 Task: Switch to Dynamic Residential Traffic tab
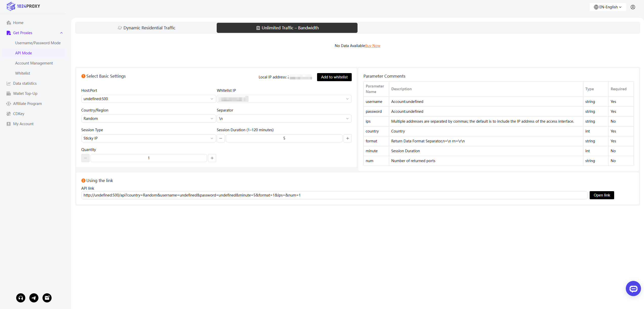(146, 28)
